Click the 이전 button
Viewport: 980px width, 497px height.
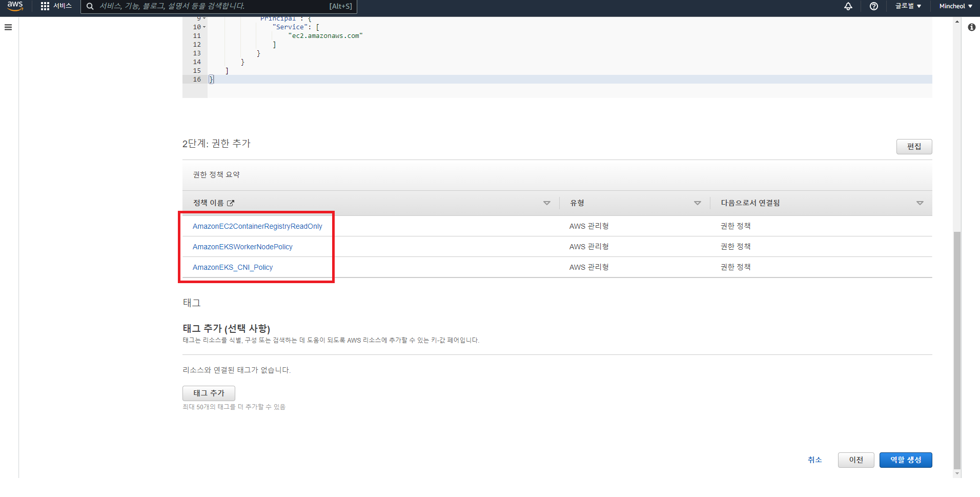pos(856,460)
